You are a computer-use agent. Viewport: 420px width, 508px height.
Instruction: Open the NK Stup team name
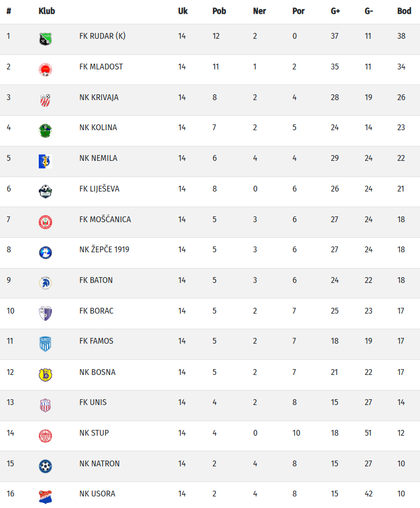[94, 433]
